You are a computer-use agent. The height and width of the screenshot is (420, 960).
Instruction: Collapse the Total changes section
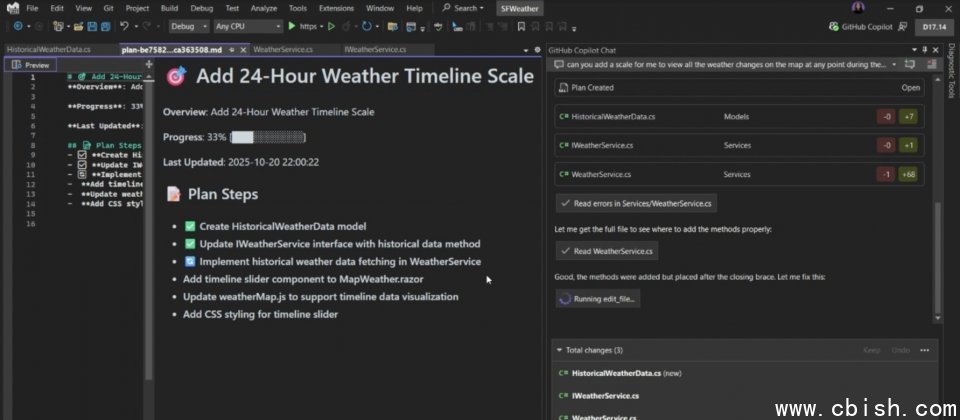pos(559,350)
